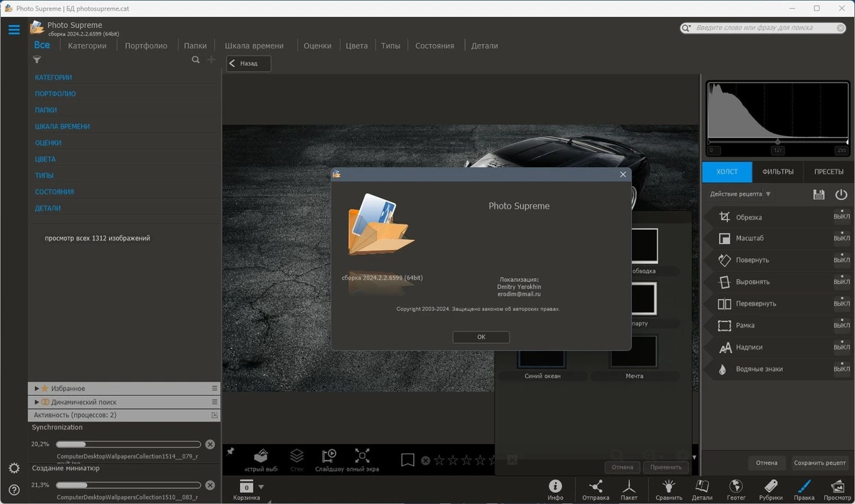Image resolution: width=855 pixels, height=504 pixels.
Task: Switch to the Категории tab
Action: pyautogui.click(x=87, y=46)
